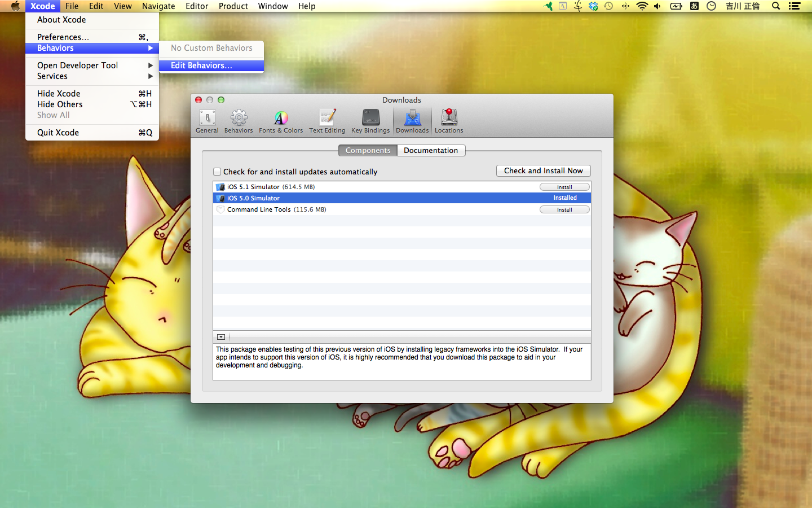Install the Command Line Tools package
The height and width of the screenshot is (508, 812).
564,209
